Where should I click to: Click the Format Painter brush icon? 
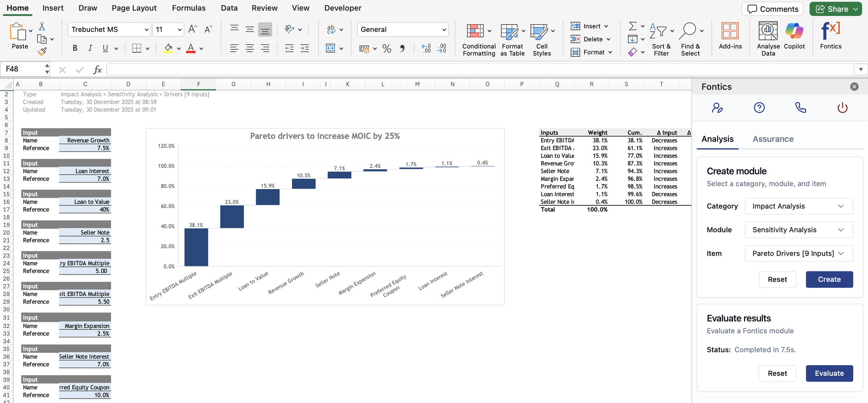tap(42, 52)
